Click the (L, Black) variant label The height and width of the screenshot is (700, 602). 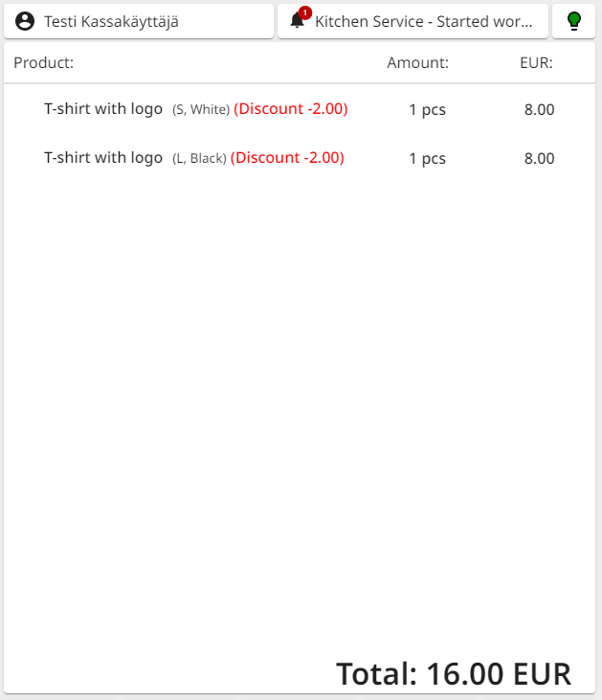pyautogui.click(x=199, y=159)
